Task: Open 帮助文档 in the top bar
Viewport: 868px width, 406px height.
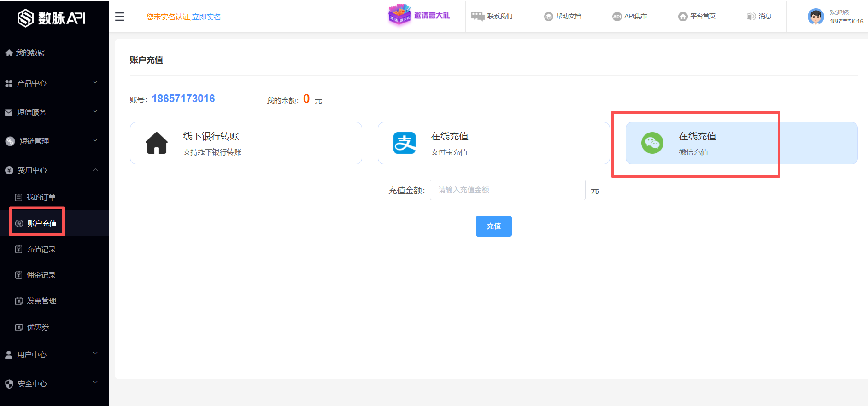Action: point(563,17)
